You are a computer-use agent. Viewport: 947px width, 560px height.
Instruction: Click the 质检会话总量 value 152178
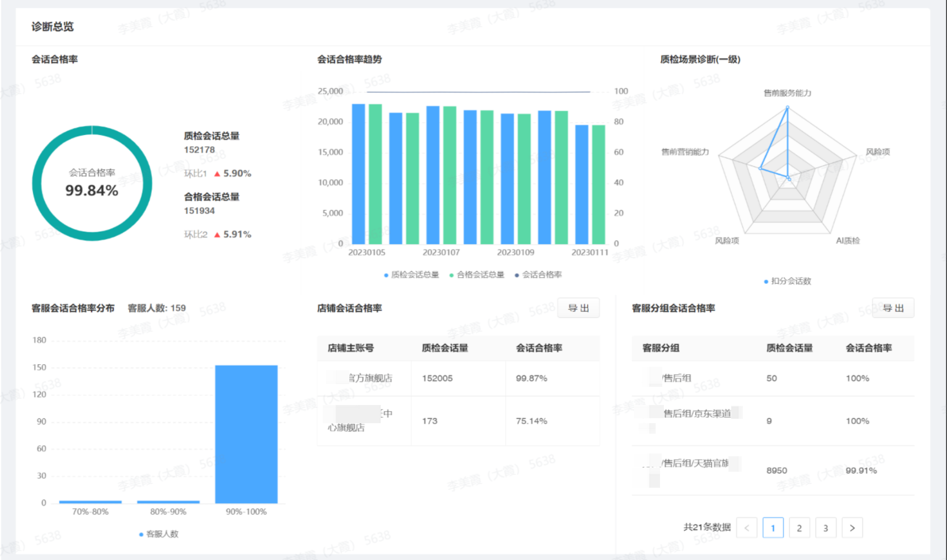199,150
